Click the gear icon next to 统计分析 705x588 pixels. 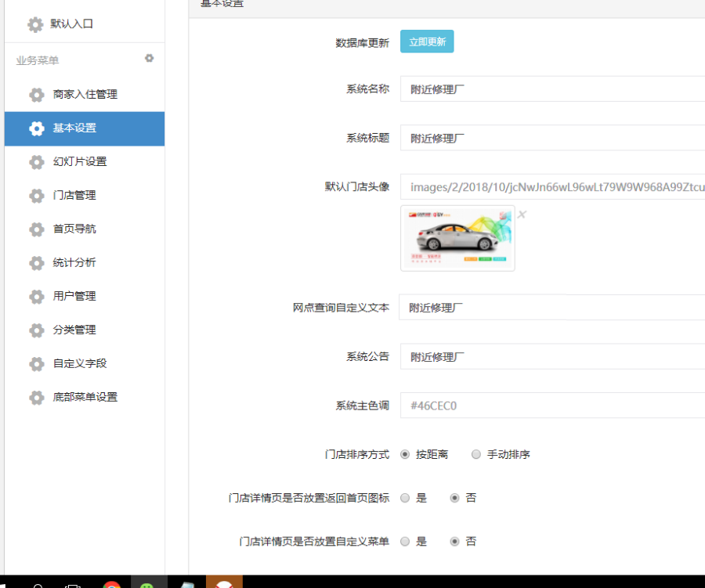(x=37, y=263)
